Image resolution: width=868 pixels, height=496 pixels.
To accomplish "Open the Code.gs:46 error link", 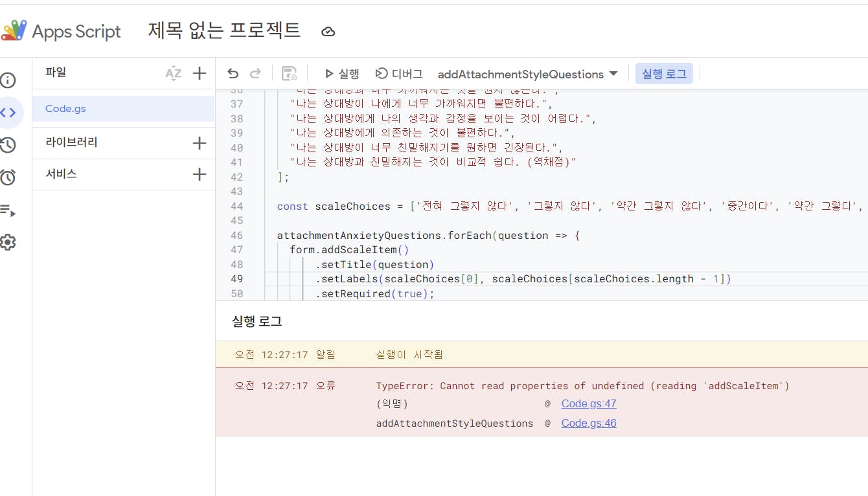I will coord(589,423).
